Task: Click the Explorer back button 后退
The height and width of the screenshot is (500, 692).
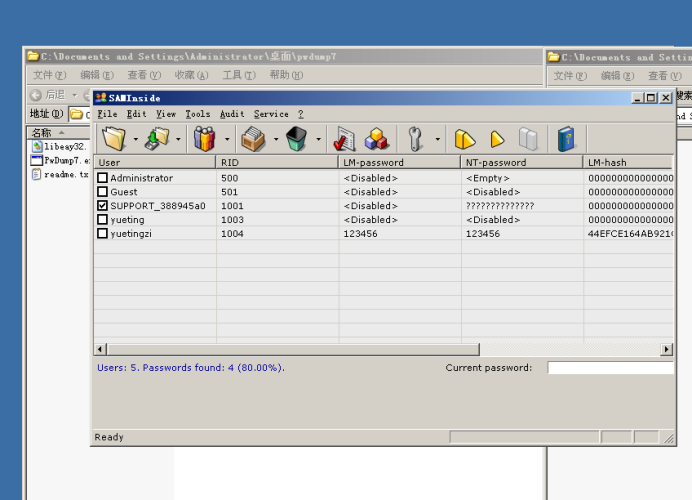Action: (48, 95)
